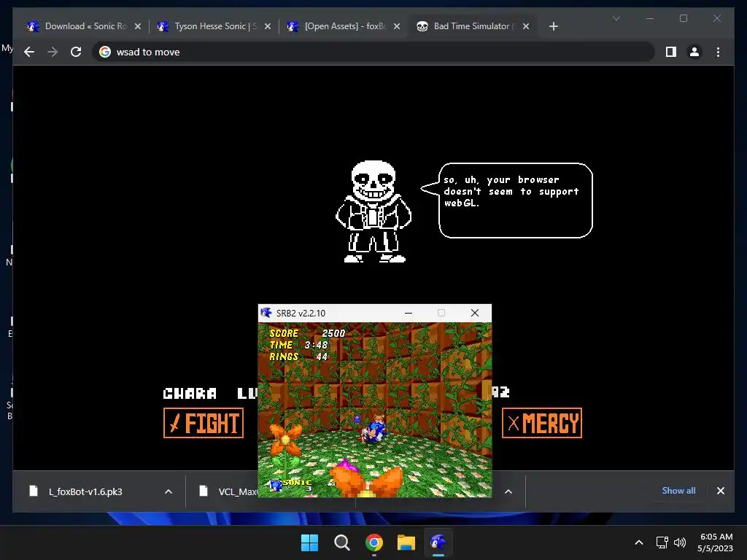Click the CHARA player name
The image size is (747, 560).
pyautogui.click(x=190, y=393)
